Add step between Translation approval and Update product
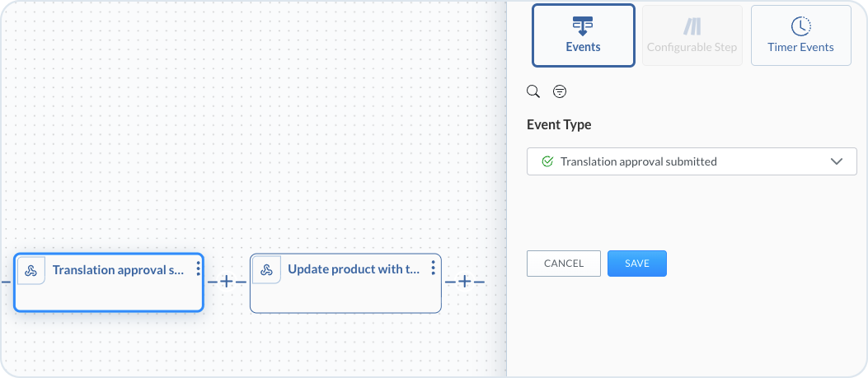This screenshot has width=868, height=378. (227, 282)
